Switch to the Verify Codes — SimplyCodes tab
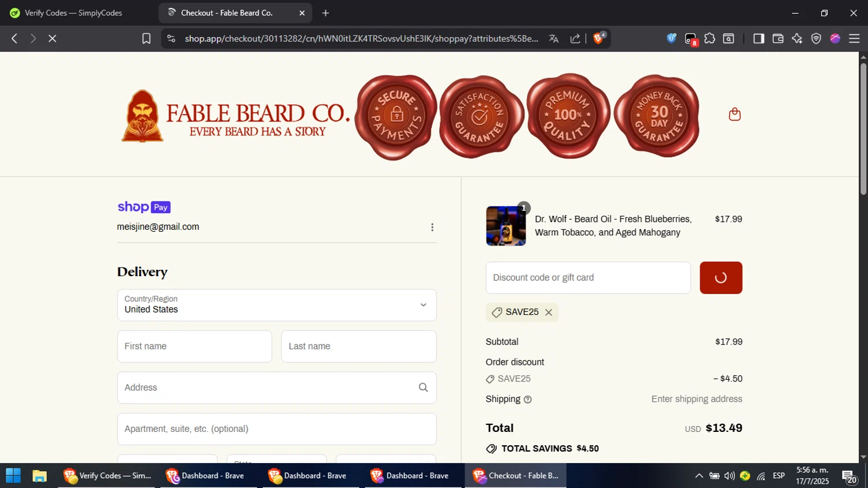The height and width of the screenshot is (488, 868). (73, 13)
